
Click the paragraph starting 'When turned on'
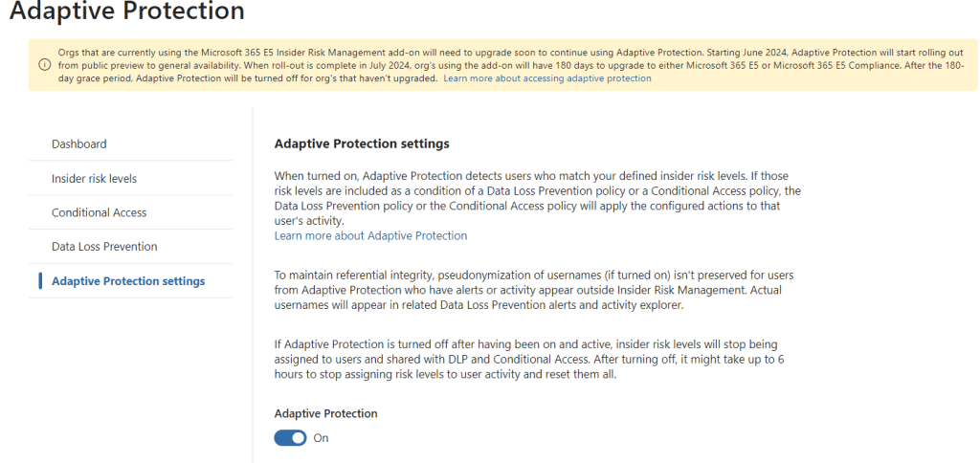536,198
